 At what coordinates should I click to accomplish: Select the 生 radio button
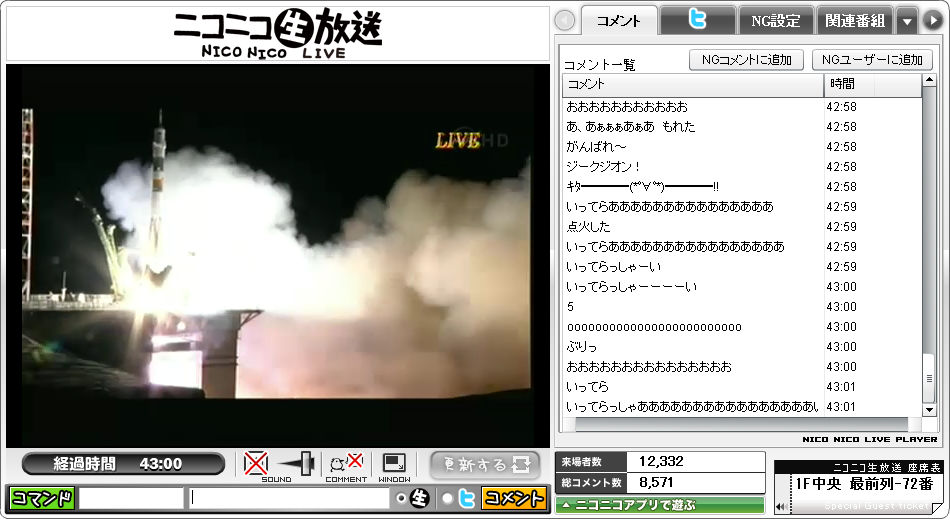coord(400,498)
